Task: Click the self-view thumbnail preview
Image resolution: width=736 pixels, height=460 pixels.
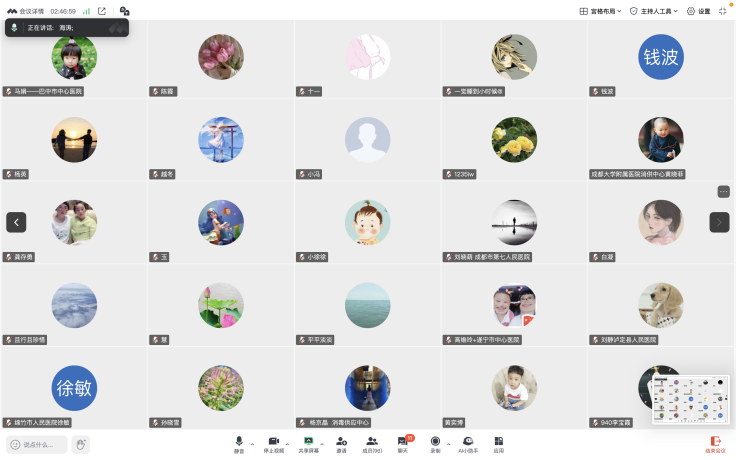Action: 690,399
